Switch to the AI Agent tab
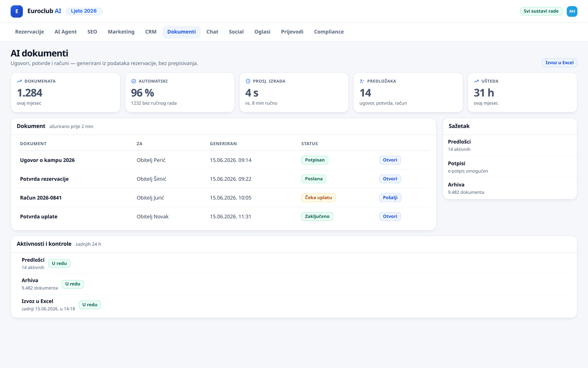The image size is (588, 368). (x=66, y=32)
